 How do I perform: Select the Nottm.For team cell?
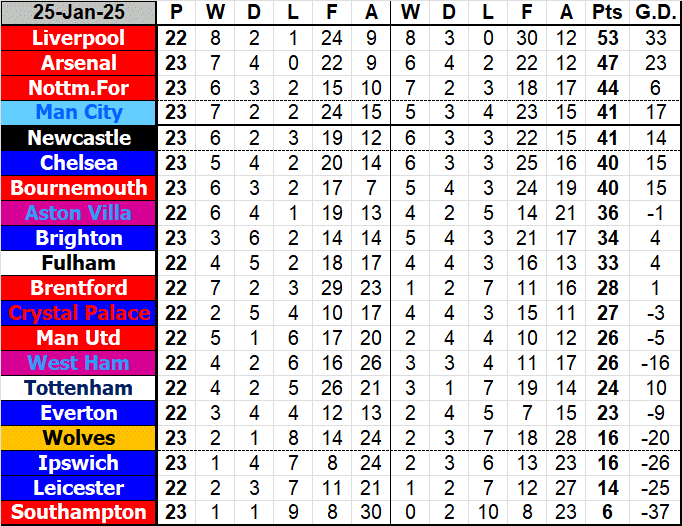point(79,88)
